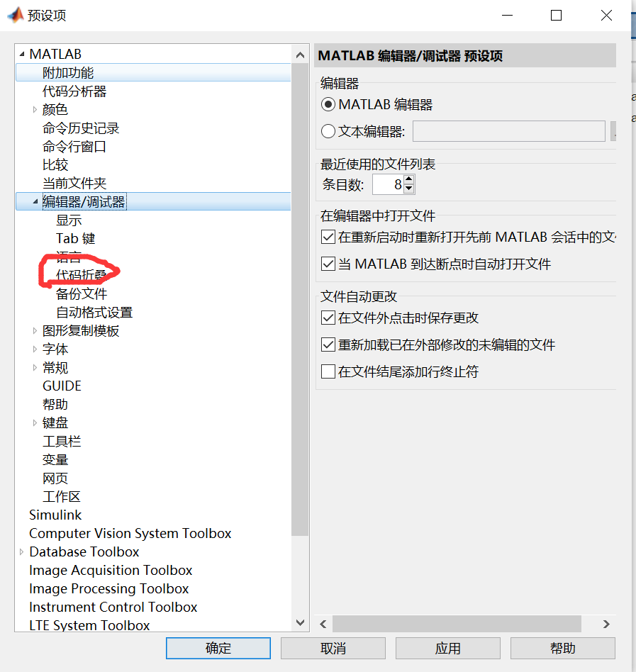Image resolution: width=636 pixels, height=672 pixels.
Task: Select Simulink in the tree
Action: point(55,515)
